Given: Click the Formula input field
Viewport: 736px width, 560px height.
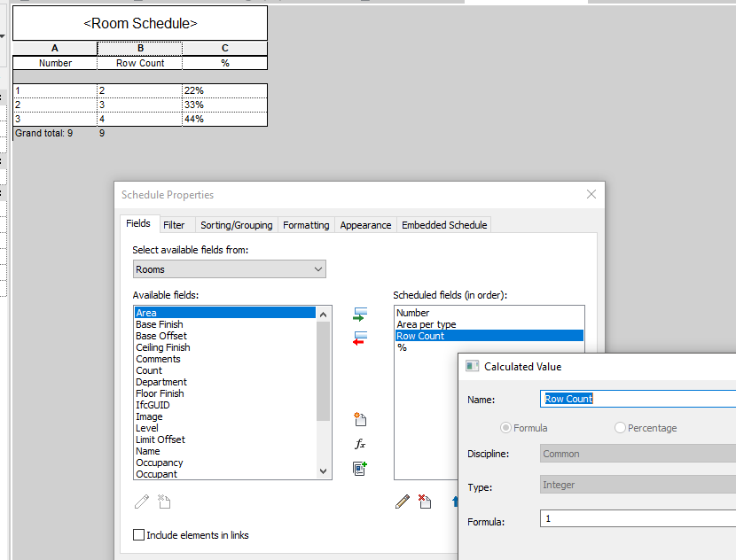Looking at the screenshot, I should [x=638, y=518].
